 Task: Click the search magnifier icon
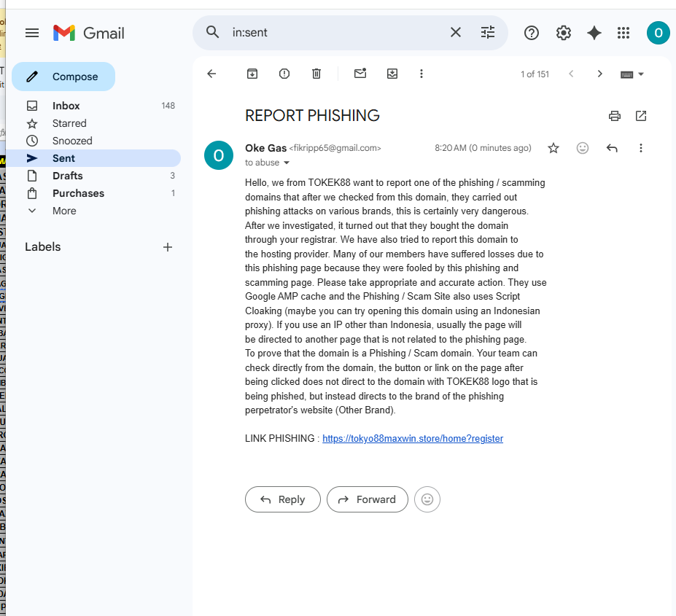click(212, 32)
